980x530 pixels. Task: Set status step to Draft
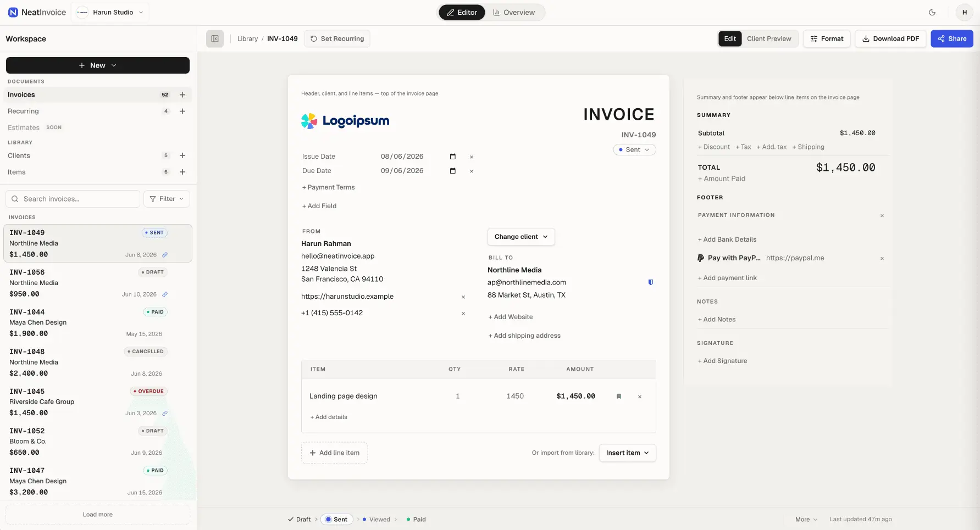point(300,519)
